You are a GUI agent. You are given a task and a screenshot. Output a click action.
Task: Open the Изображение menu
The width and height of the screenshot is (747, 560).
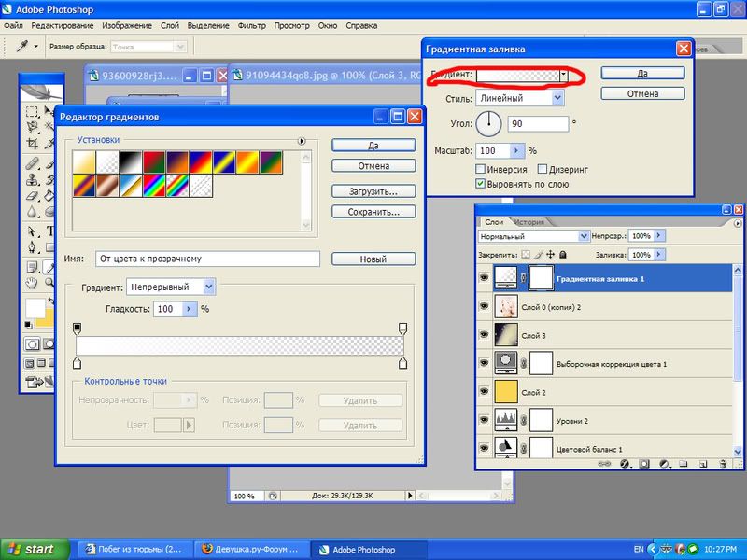127,26
